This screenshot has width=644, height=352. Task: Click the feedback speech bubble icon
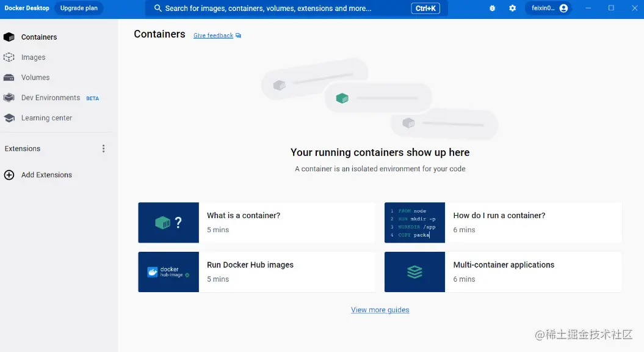(238, 36)
